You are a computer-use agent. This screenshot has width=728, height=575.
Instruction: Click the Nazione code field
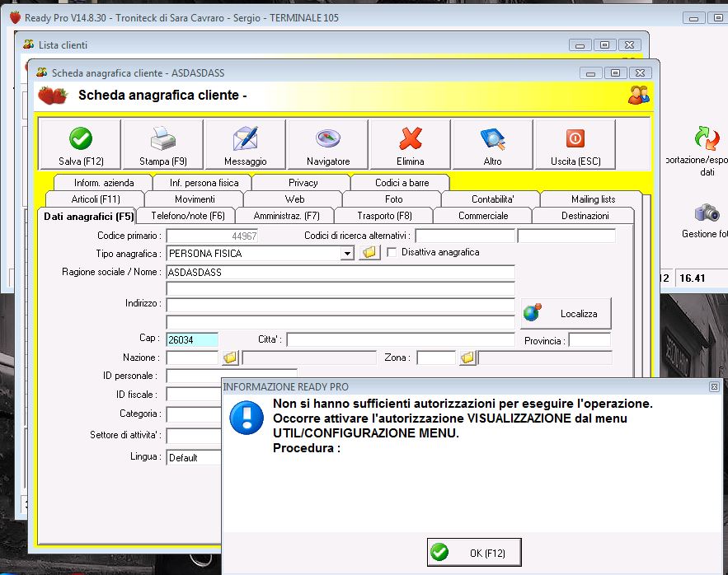pyautogui.click(x=192, y=358)
